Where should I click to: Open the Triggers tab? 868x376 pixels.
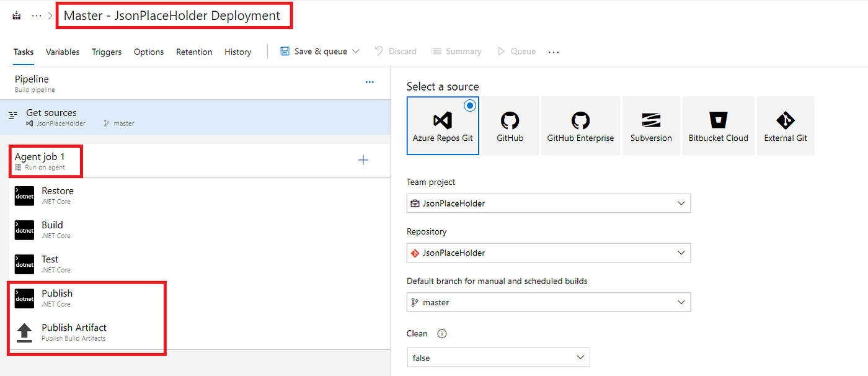point(107,52)
